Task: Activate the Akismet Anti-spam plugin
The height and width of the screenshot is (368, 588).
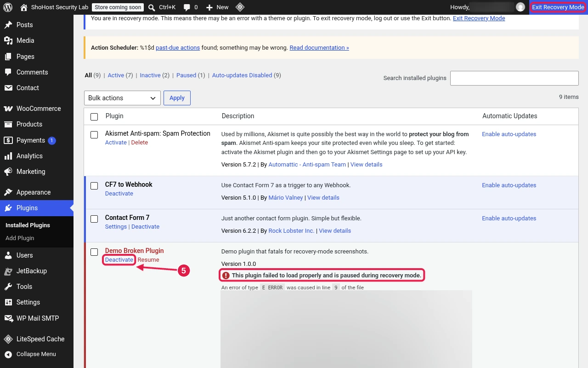Action: 116,142
